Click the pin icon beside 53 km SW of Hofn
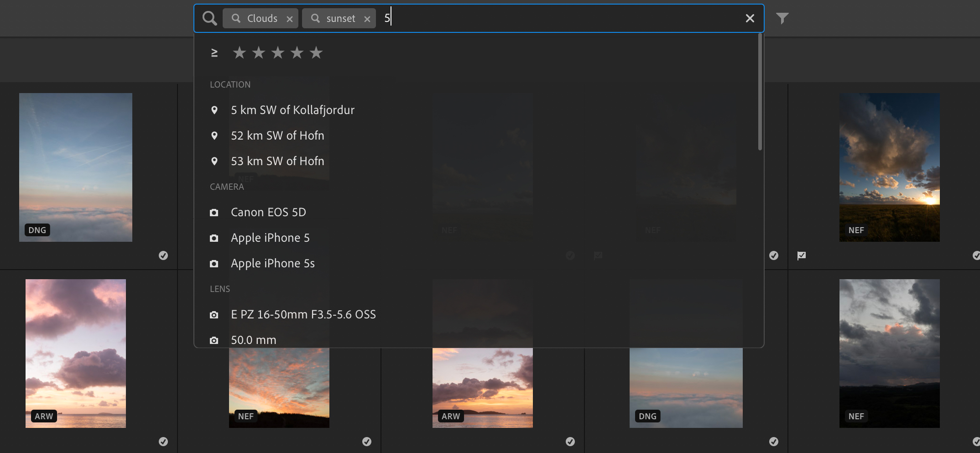 tap(214, 161)
